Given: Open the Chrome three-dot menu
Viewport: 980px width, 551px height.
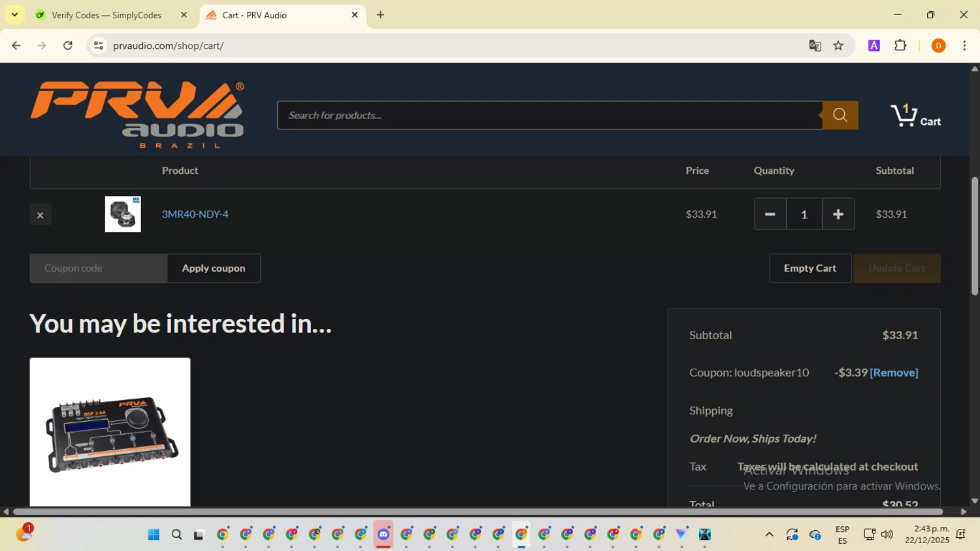Looking at the screenshot, I should tap(964, 46).
